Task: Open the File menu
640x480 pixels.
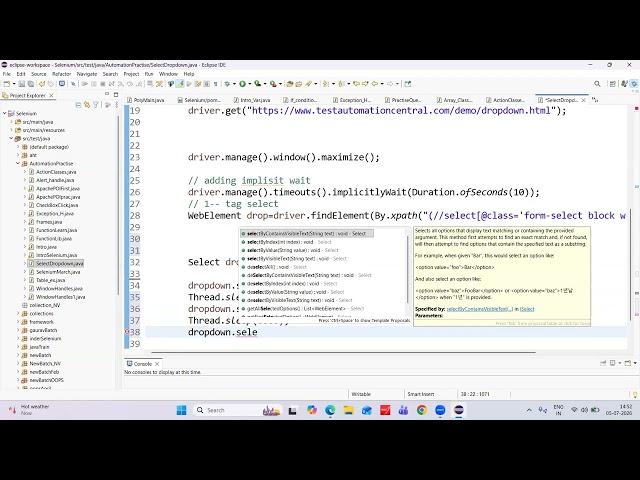Action: click(x=7, y=74)
